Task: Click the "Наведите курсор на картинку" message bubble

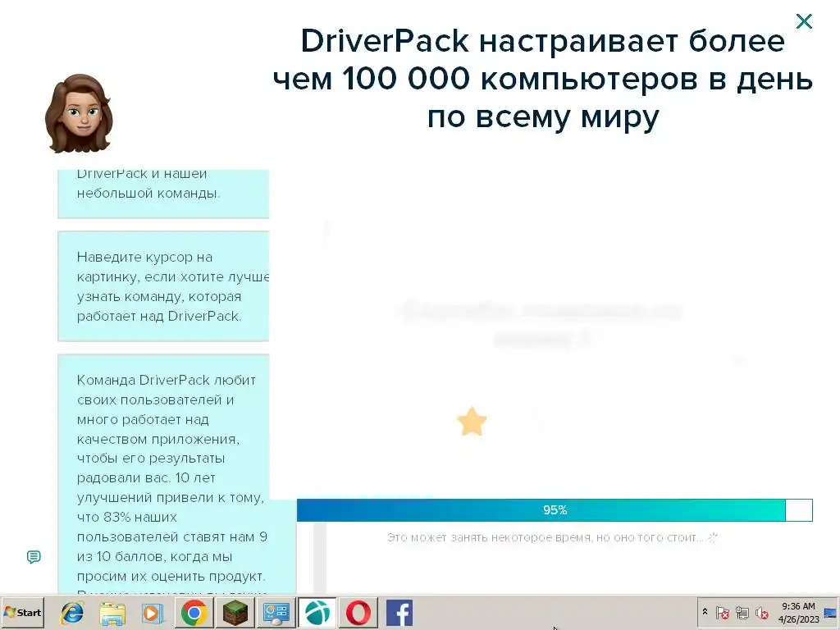Action: pos(163,286)
